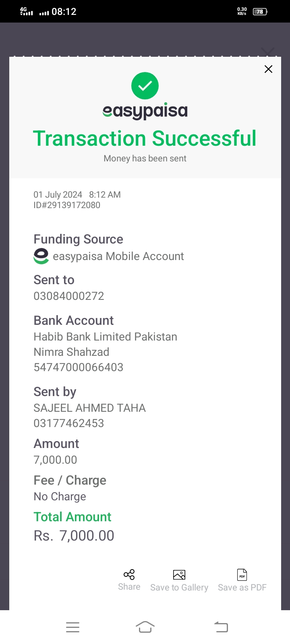Tap the Share icon

tap(129, 574)
